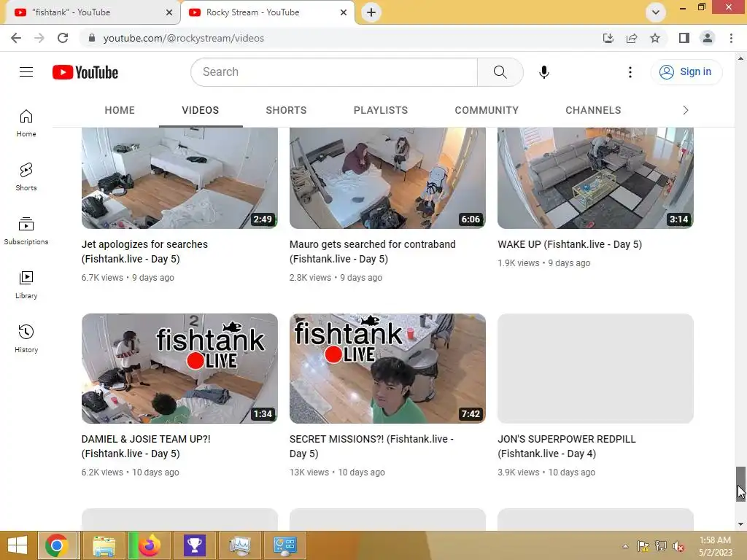The width and height of the screenshot is (747, 560).
Task: Show more channel tabs with right chevron
Action: point(685,110)
